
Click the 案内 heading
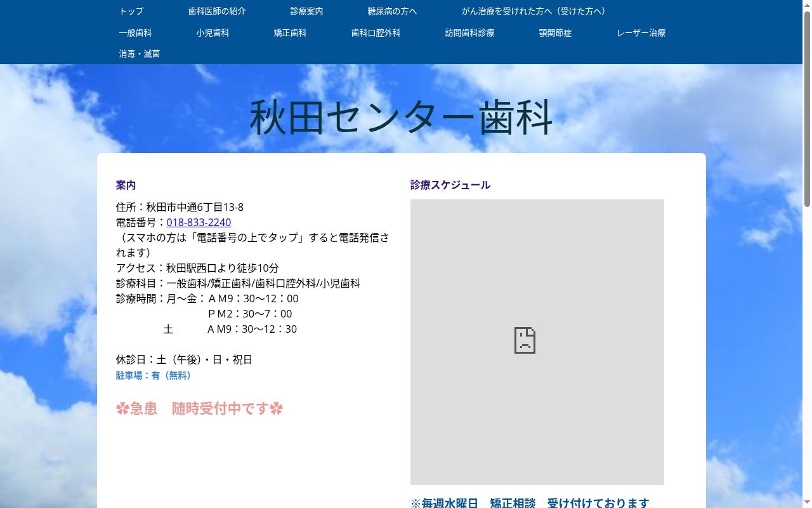126,185
